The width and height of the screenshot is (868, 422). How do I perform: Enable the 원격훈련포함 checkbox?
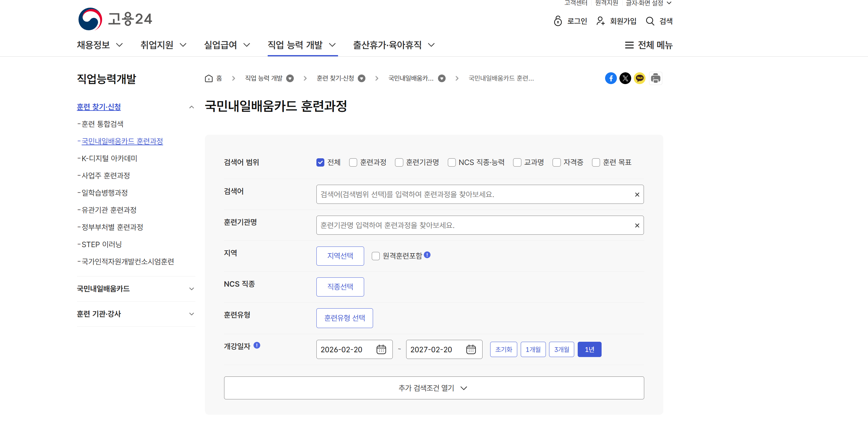click(375, 256)
